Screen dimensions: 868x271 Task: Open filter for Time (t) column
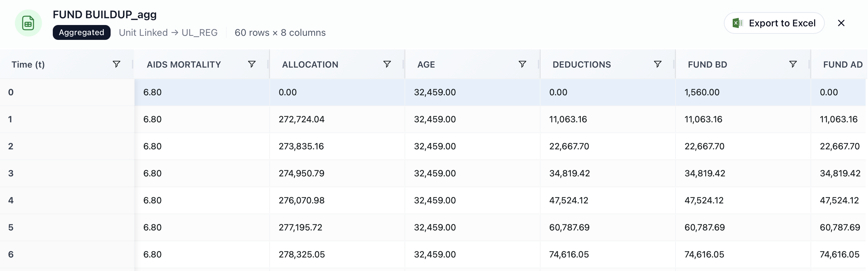coord(116,64)
